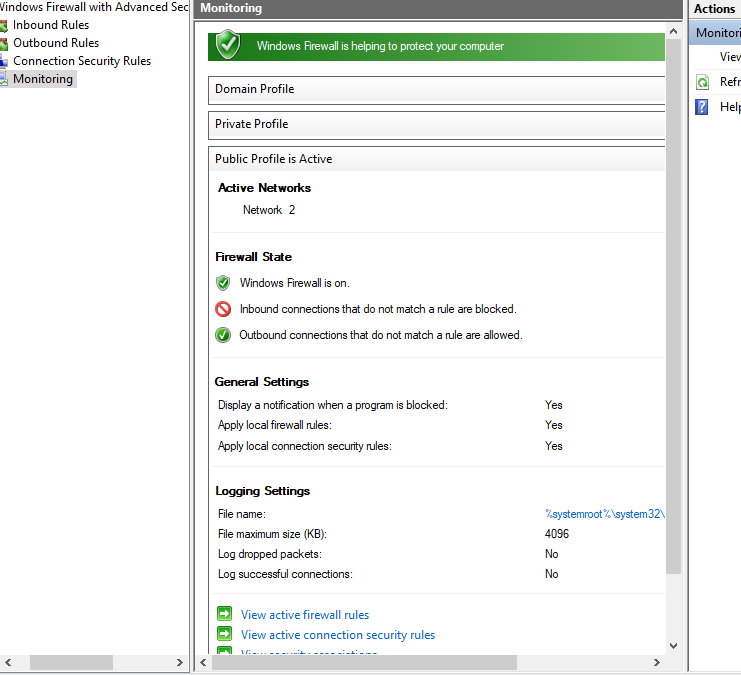Click the General Settings heading
The width and height of the screenshot is (741, 675).
[x=262, y=381]
